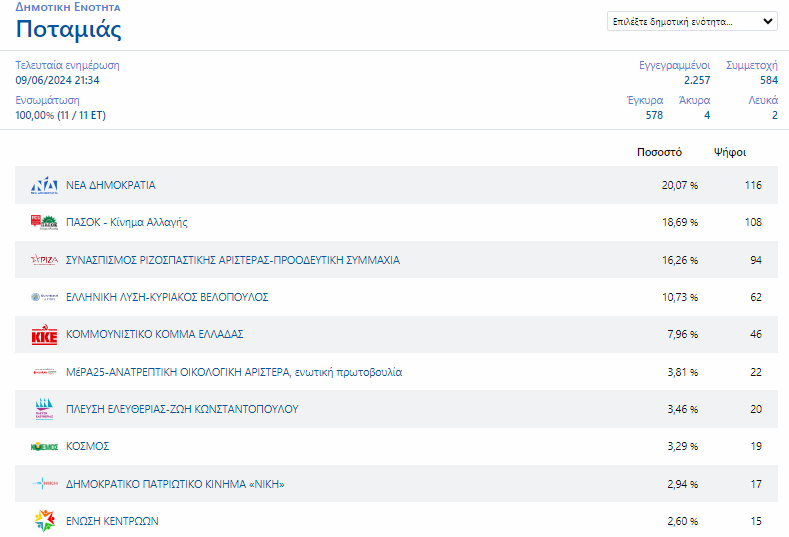Screen dimensions: 789x537
Task: Click the ΠΑΣΟΚ party logo
Action: [x=44, y=222]
